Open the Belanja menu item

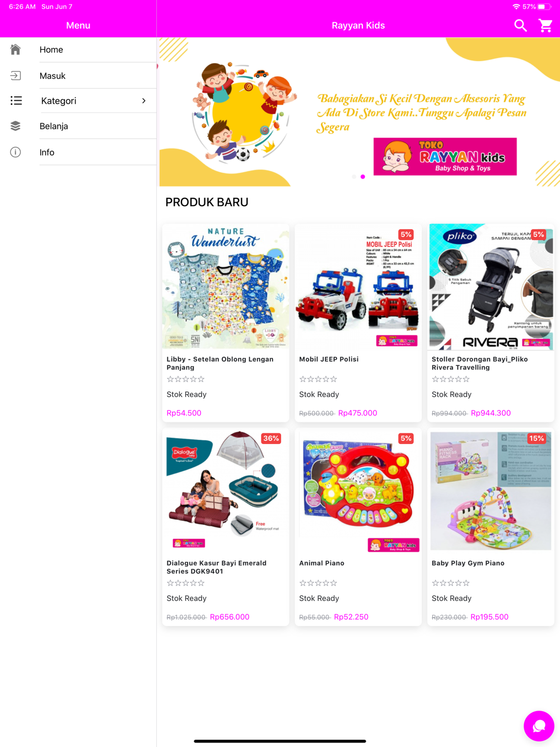78,126
